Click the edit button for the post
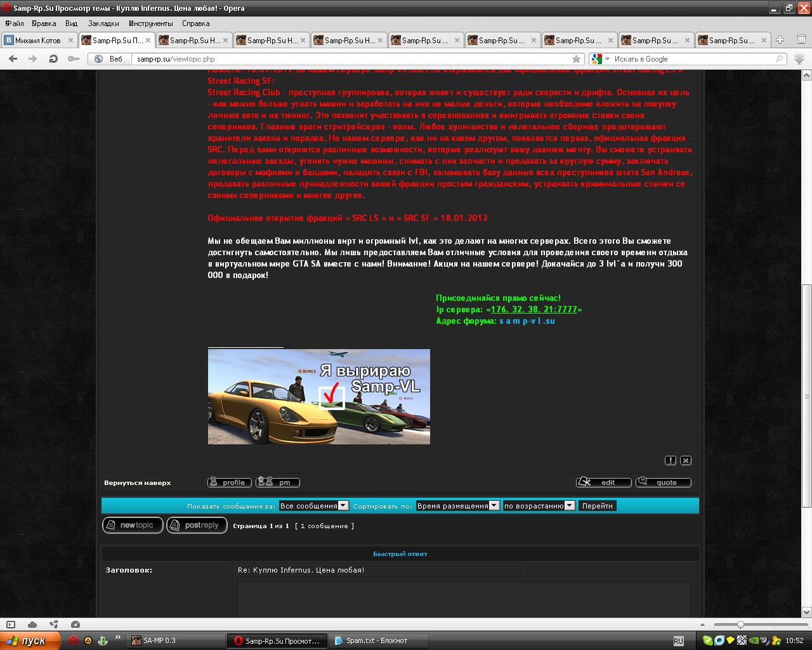Image resolution: width=812 pixels, height=650 pixels. tap(604, 482)
